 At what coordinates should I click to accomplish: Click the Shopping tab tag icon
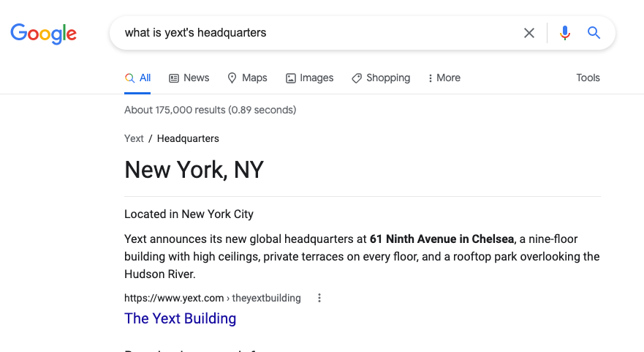click(357, 78)
